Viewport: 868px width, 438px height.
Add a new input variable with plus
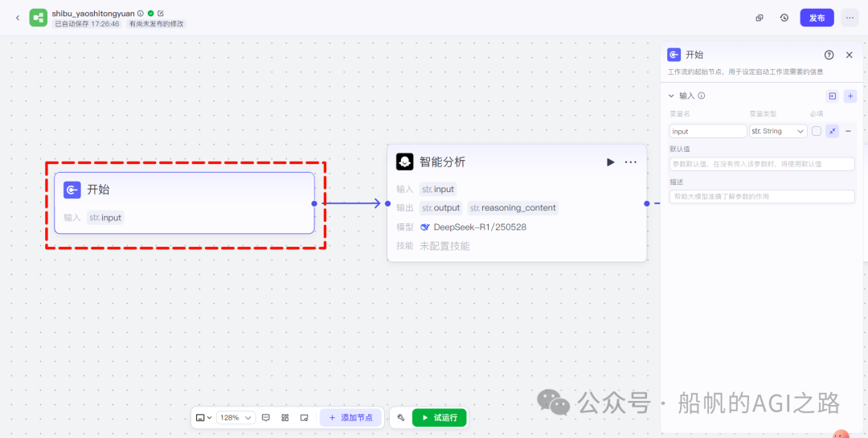850,96
